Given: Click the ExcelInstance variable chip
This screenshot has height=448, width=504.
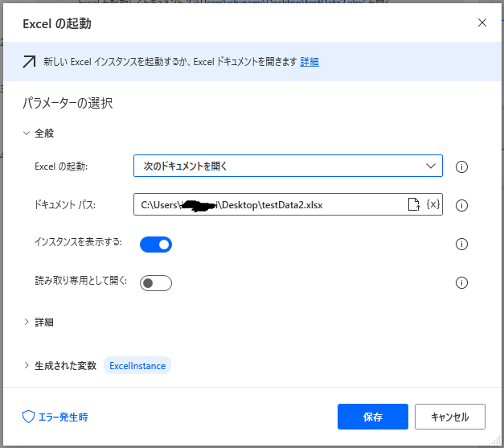Looking at the screenshot, I should (x=137, y=366).
